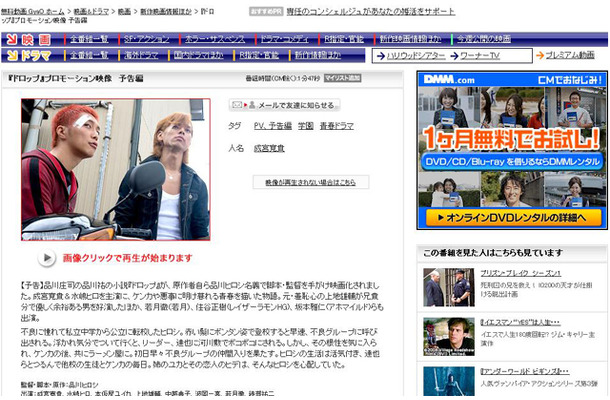Screen dimensions: 610x400
Task: Open the アンダーワールド ビギンズ thumbnail
Action: click(x=449, y=382)
